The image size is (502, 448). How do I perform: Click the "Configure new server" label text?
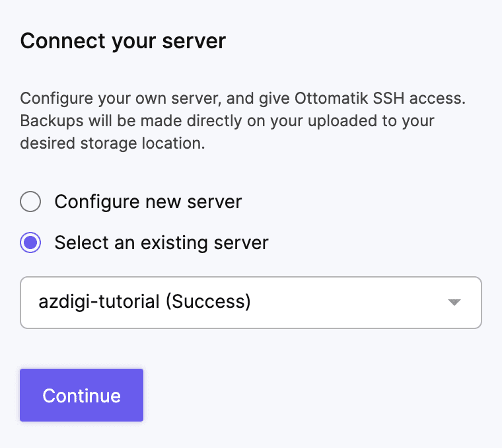tap(148, 202)
